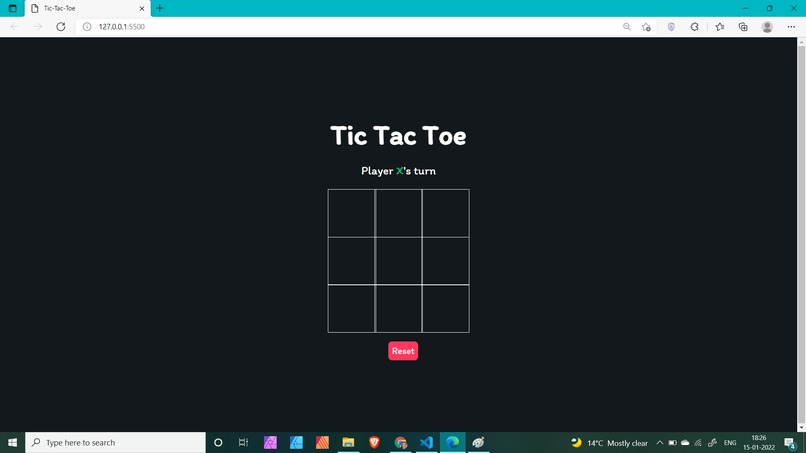Mark the center cell of the board
The width and height of the screenshot is (806, 453).
point(398,261)
